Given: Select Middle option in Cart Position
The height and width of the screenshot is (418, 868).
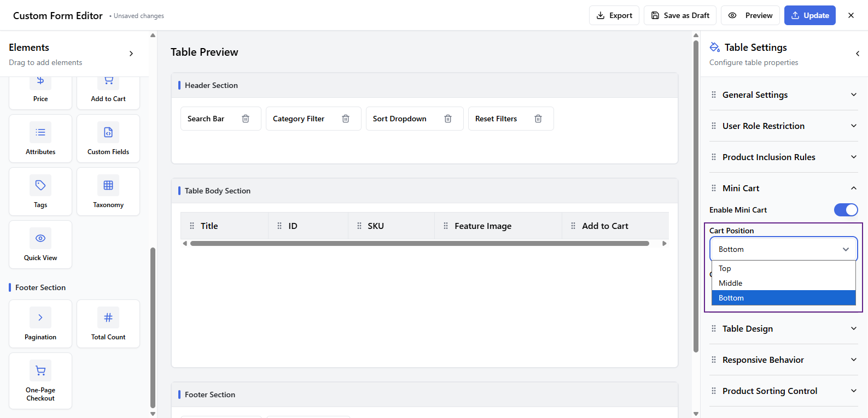Looking at the screenshot, I should point(731,283).
